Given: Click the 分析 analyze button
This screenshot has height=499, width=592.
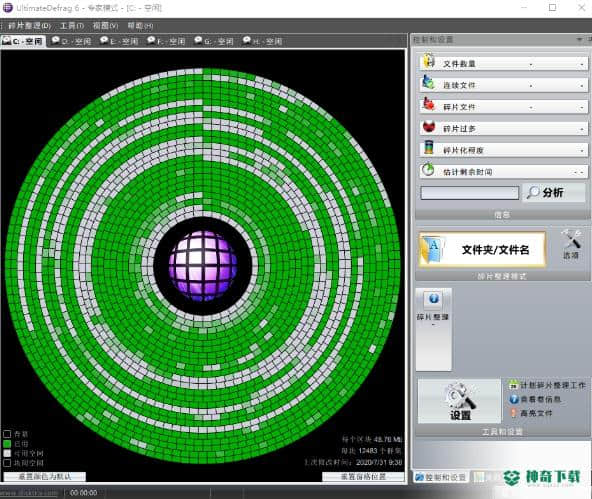Looking at the screenshot, I should coord(554,193).
